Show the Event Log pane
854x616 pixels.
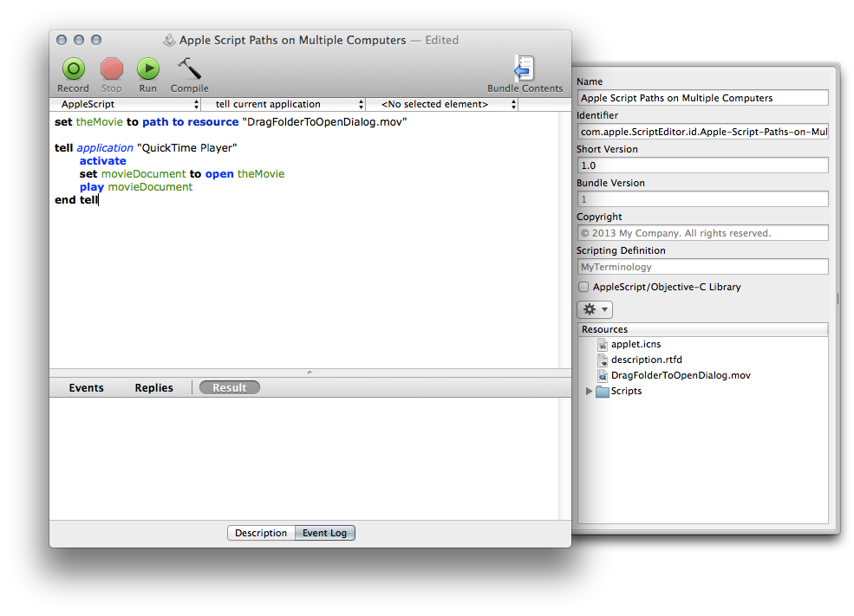tap(324, 534)
